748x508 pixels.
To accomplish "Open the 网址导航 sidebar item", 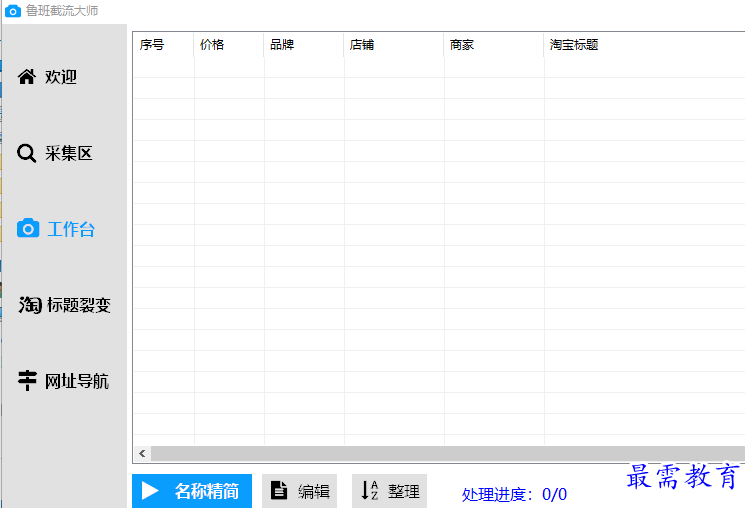I will point(64,381).
